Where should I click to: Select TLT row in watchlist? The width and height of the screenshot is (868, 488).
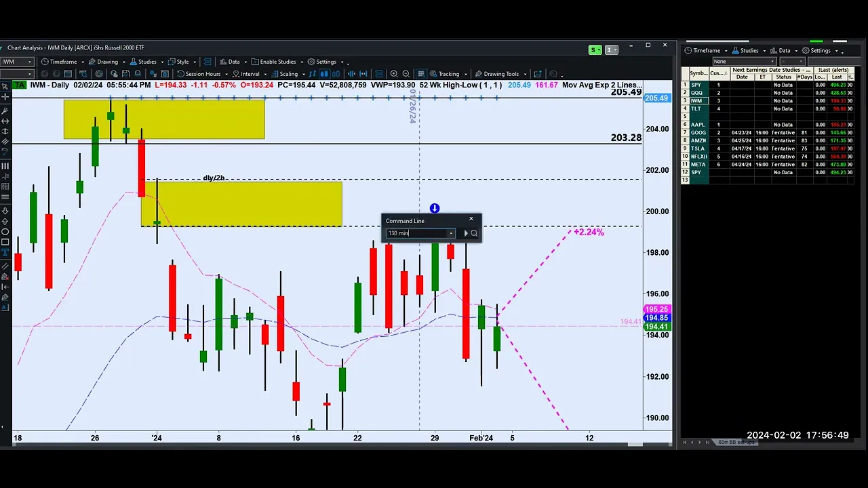[x=767, y=108]
